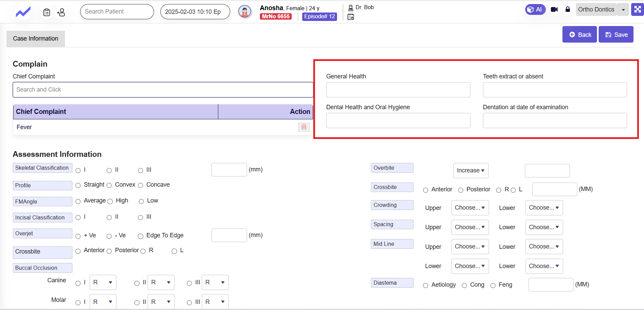Delete the Fever complaint with trash icon

304,127
